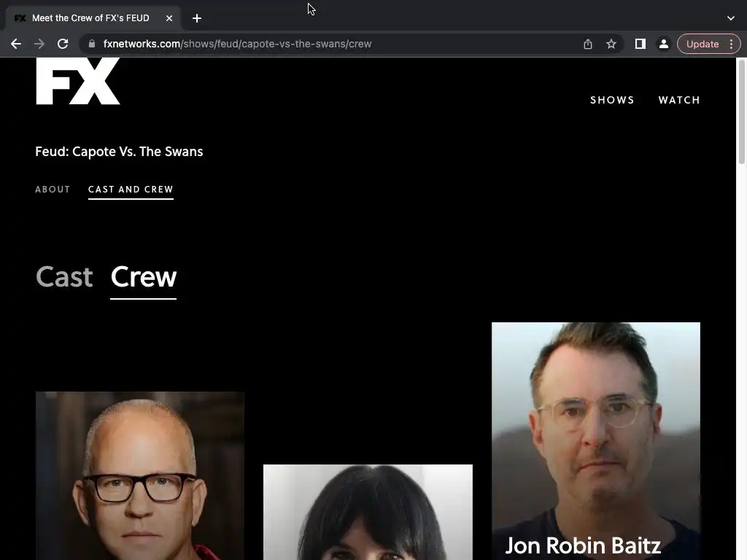747x560 pixels.
Task: Open the Feud: Capote Vs. The Swans title link
Action: (119, 152)
